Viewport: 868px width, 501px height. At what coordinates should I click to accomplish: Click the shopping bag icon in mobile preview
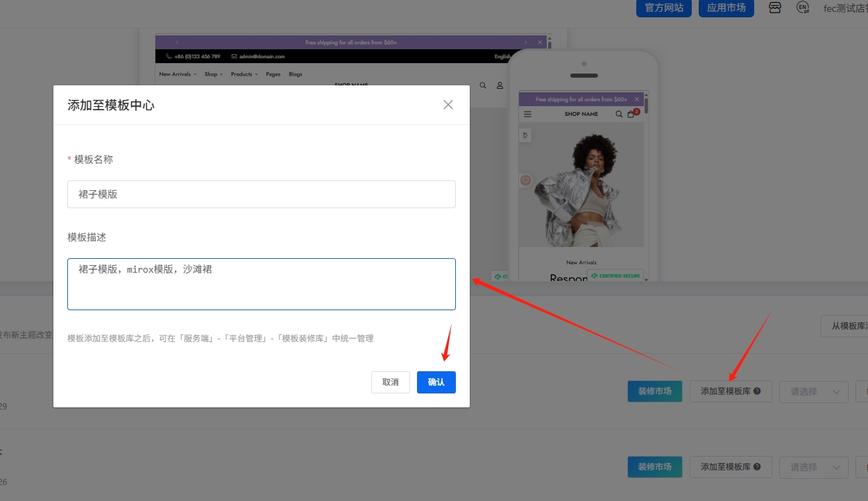point(631,114)
